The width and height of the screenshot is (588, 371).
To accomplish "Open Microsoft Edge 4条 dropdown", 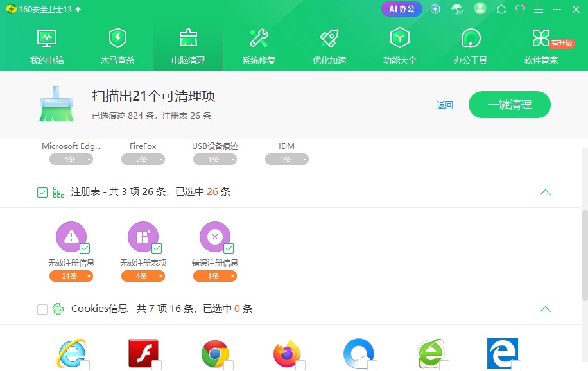I will [71, 159].
